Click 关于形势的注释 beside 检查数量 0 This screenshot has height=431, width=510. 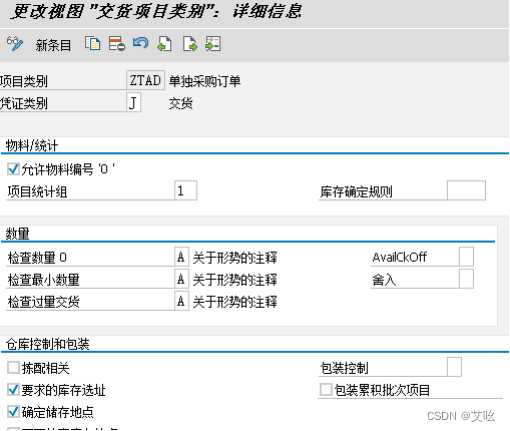click(x=235, y=258)
